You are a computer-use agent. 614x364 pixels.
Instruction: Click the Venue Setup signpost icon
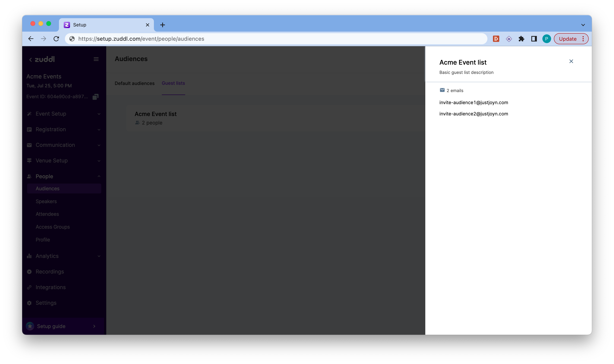tap(29, 161)
